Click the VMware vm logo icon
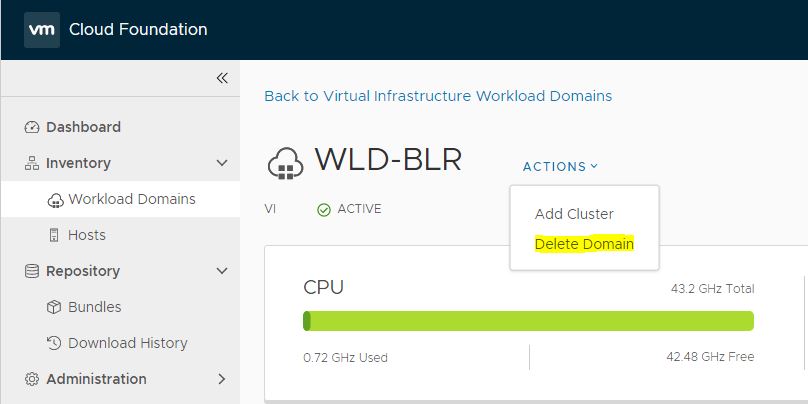Viewport: 808px width, 404px height. coord(40,29)
